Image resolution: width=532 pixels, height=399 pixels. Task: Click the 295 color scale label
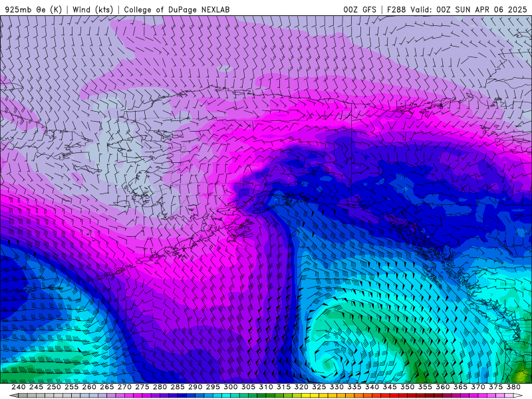click(x=213, y=387)
